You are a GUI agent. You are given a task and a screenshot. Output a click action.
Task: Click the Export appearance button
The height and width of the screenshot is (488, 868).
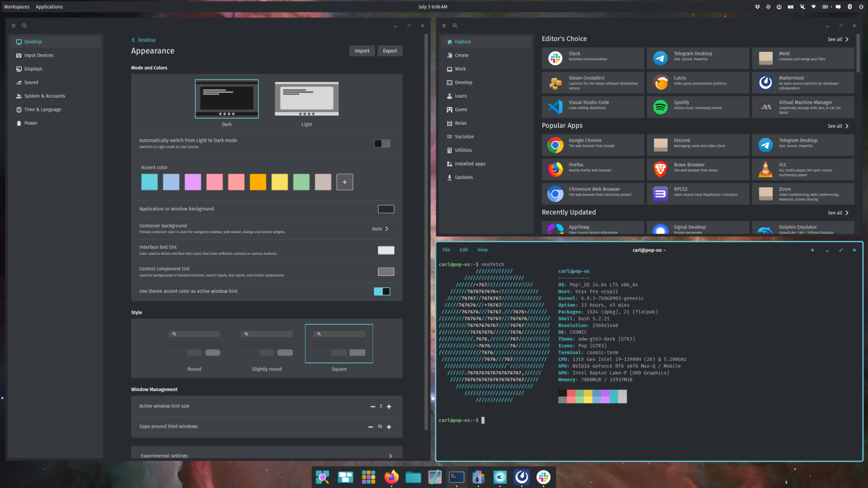pyautogui.click(x=389, y=51)
